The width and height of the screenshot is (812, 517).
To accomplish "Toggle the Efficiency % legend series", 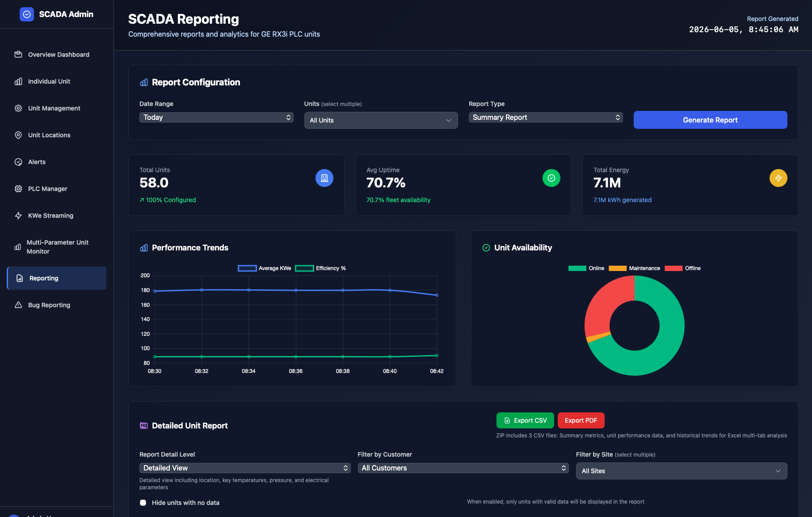I will 320,268.
